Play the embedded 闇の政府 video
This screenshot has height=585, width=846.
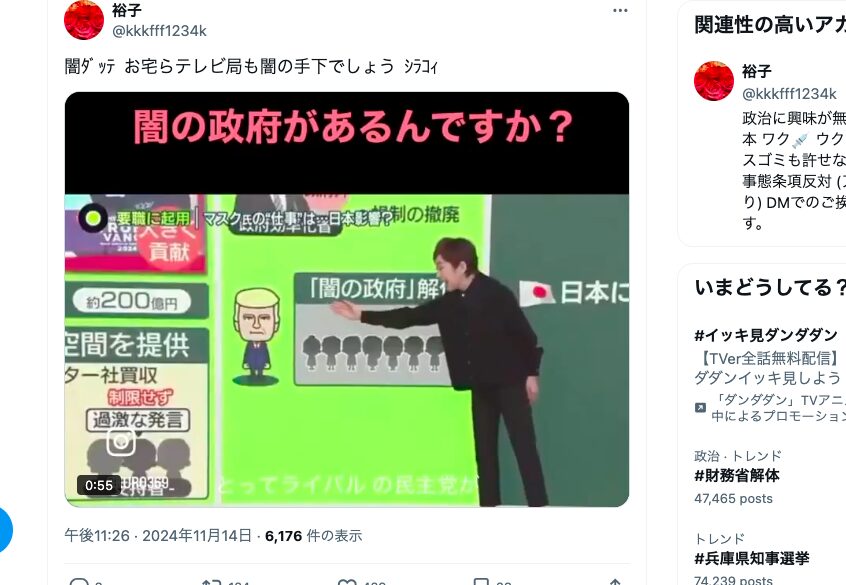tap(347, 300)
